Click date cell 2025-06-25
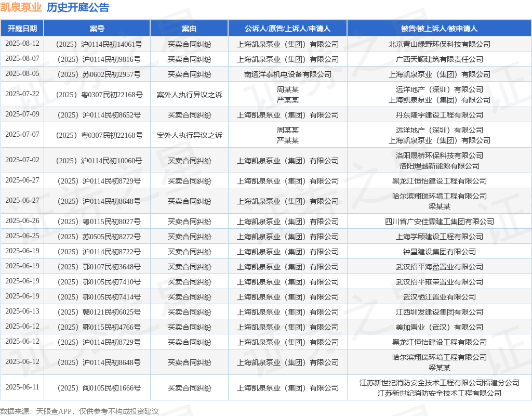 pyautogui.click(x=22, y=236)
